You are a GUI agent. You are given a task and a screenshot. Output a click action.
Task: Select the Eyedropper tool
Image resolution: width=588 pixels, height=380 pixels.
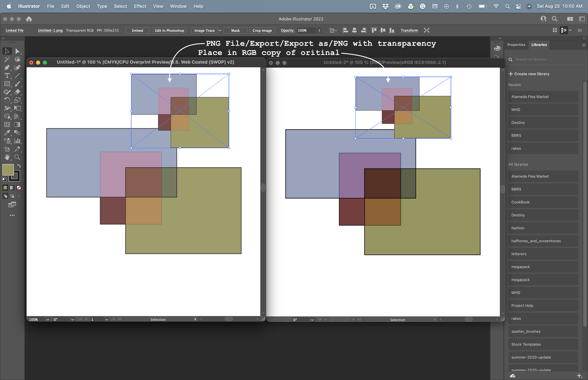(7, 133)
